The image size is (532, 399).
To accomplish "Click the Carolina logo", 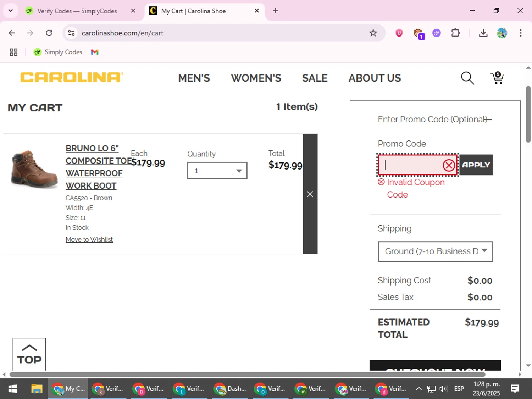I will [x=72, y=77].
